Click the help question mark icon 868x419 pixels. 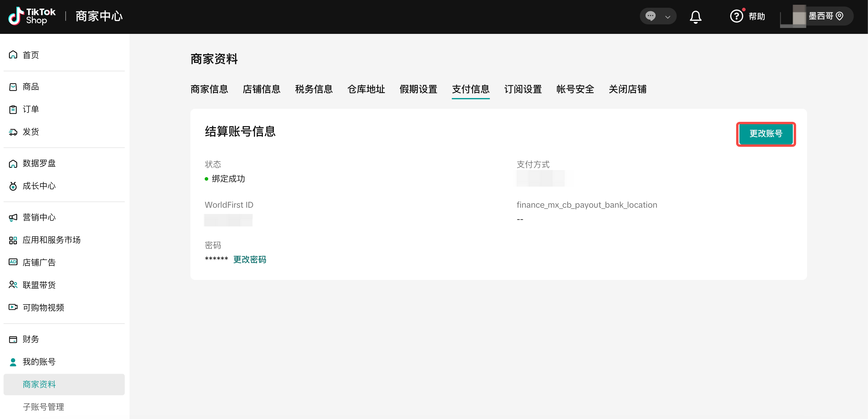click(736, 16)
